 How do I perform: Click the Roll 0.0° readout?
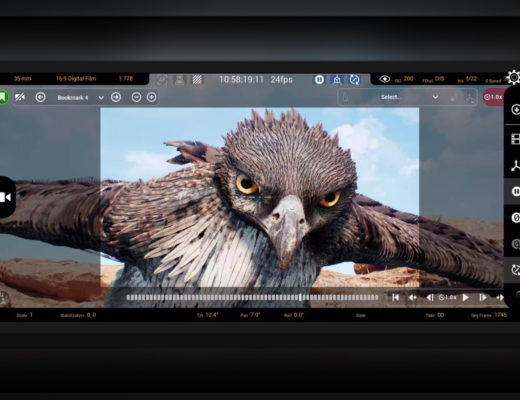pos(294,315)
